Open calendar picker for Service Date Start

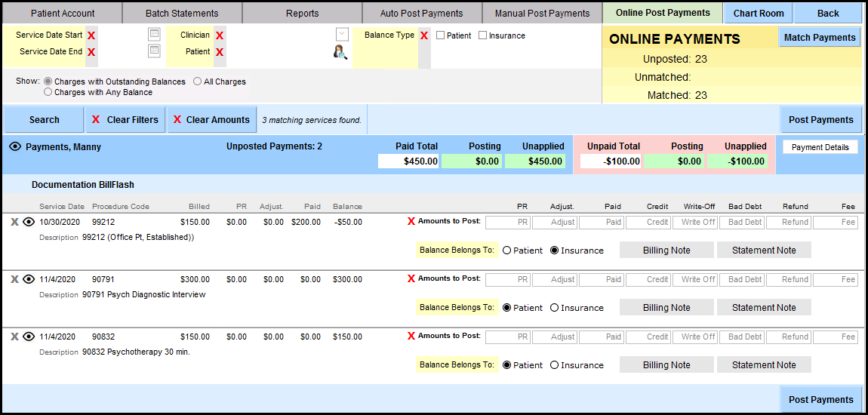154,35
